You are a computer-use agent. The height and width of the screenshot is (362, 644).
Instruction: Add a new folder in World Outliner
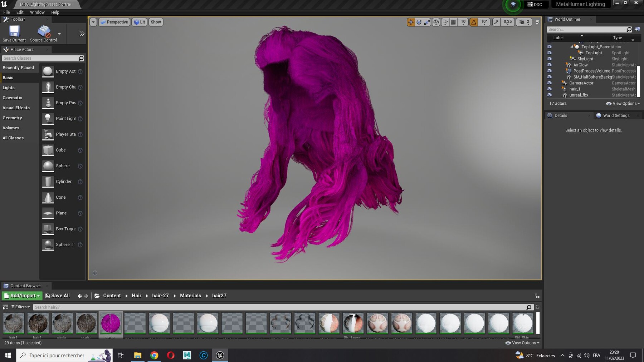point(637,29)
